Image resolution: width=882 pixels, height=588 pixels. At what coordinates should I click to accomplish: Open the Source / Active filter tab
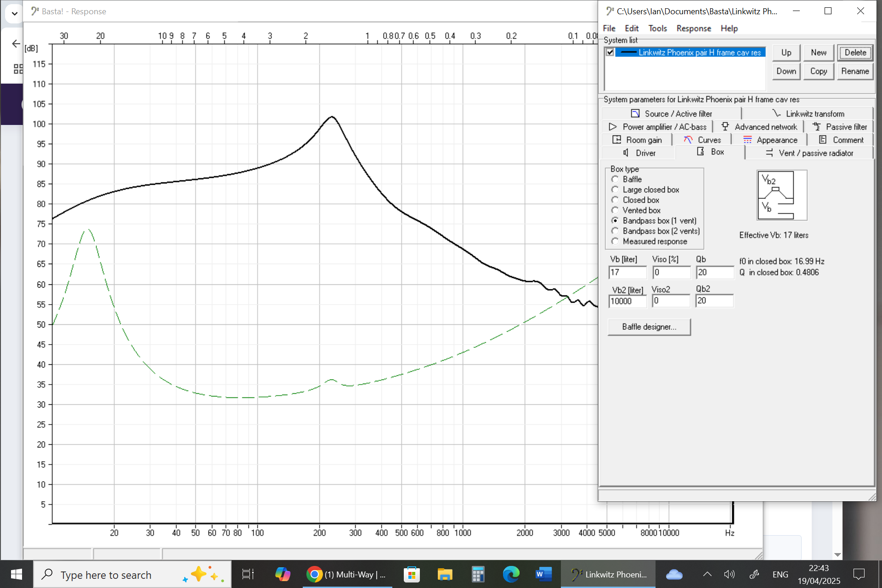[671, 113]
